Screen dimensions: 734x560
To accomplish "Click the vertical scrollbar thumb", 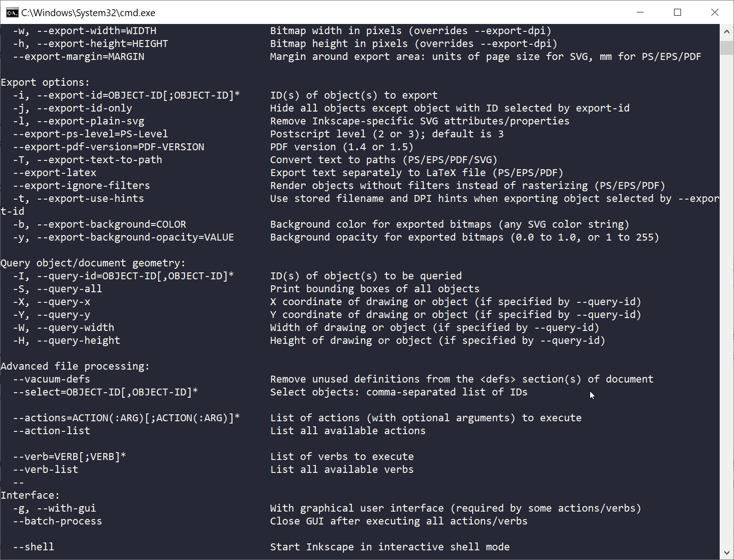I will pyautogui.click(x=727, y=48).
